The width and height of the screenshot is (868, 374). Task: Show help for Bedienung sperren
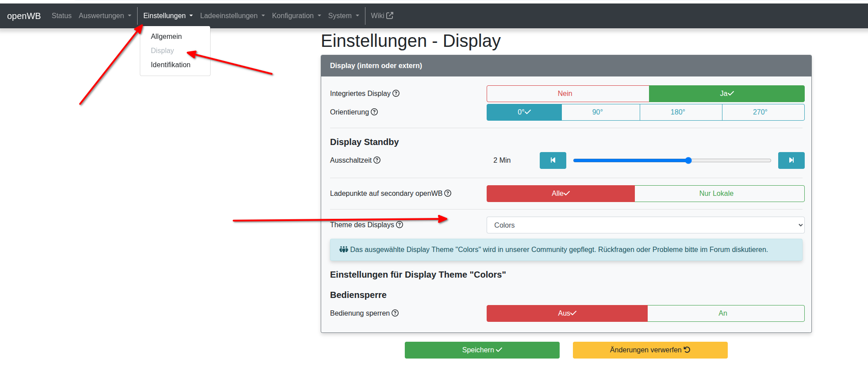click(x=395, y=313)
